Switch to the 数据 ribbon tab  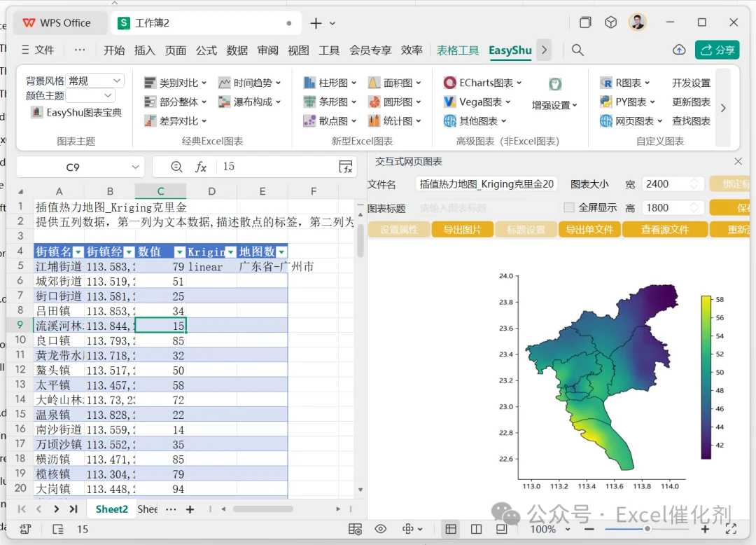click(x=237, y=50)
